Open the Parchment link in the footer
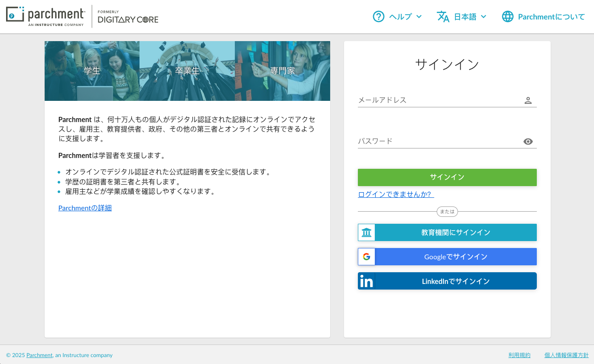 (39, 355)
